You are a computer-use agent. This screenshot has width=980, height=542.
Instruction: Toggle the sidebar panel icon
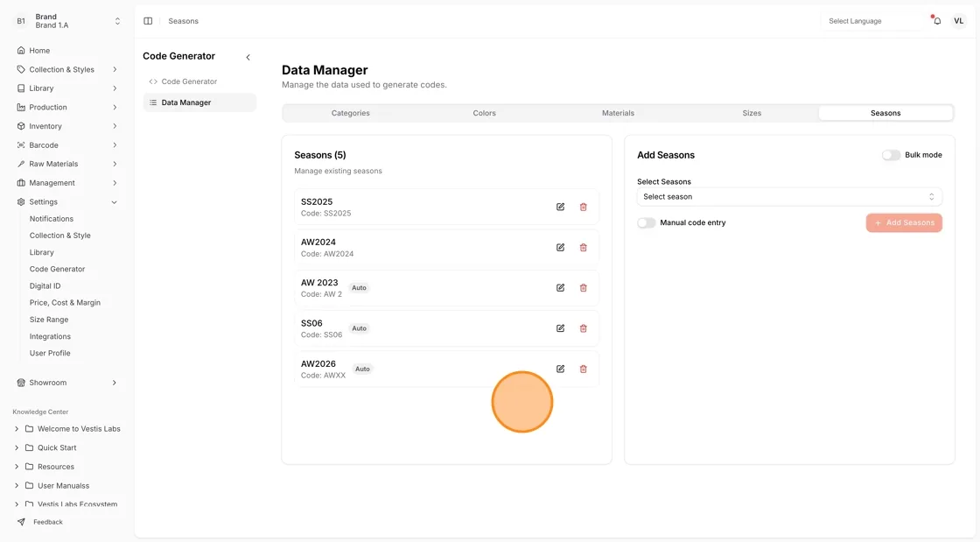(148, 21)
